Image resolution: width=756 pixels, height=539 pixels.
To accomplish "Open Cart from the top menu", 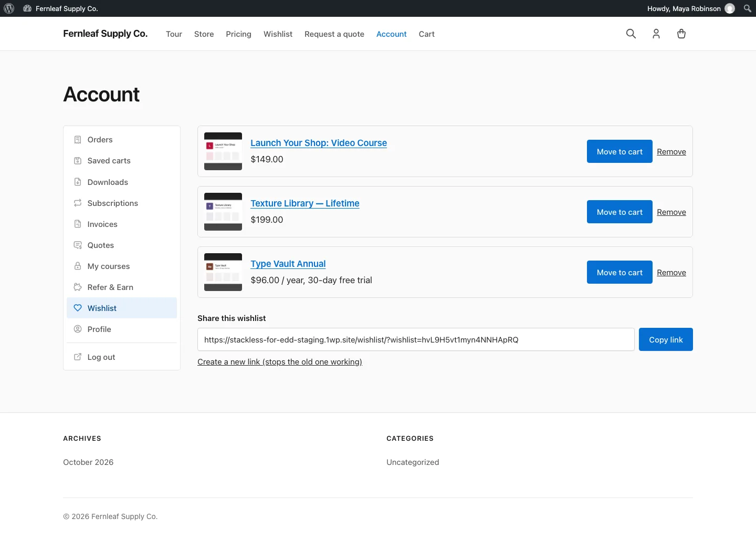I will tap(427, 34).
